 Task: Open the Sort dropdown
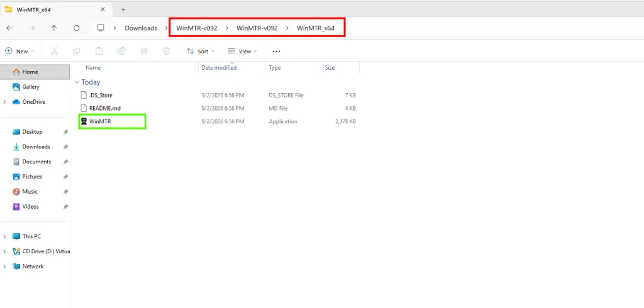pyautogui.click(x=201, y=52)
